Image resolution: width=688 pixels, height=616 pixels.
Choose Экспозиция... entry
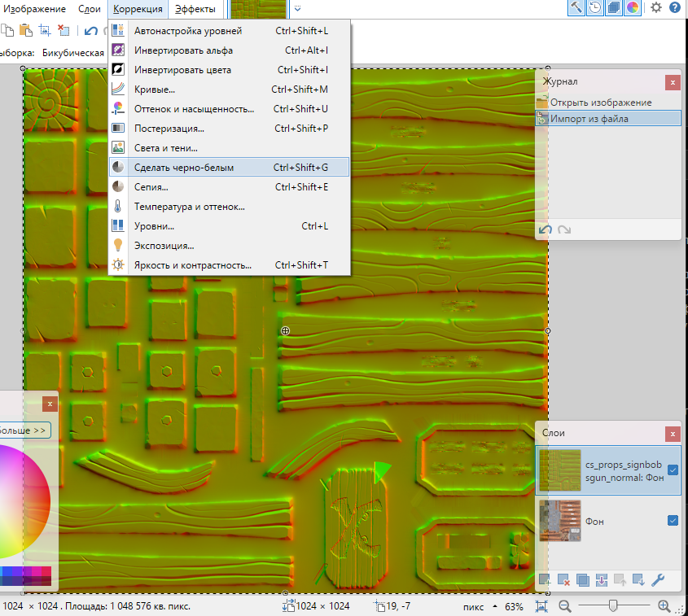point(229,246)
